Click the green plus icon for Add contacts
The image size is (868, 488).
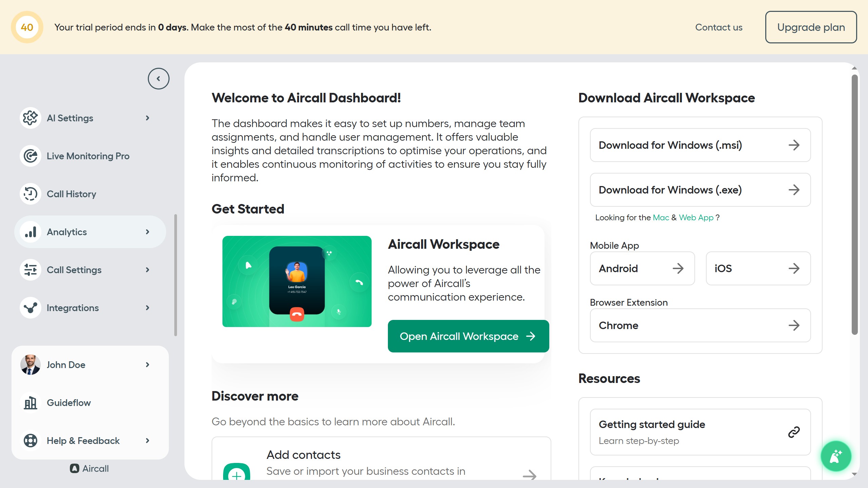237,472
